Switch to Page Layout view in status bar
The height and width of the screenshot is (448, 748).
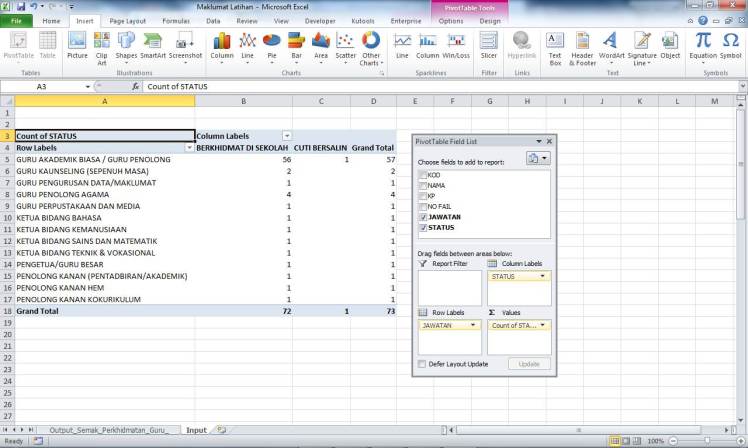tap(626, 441)
